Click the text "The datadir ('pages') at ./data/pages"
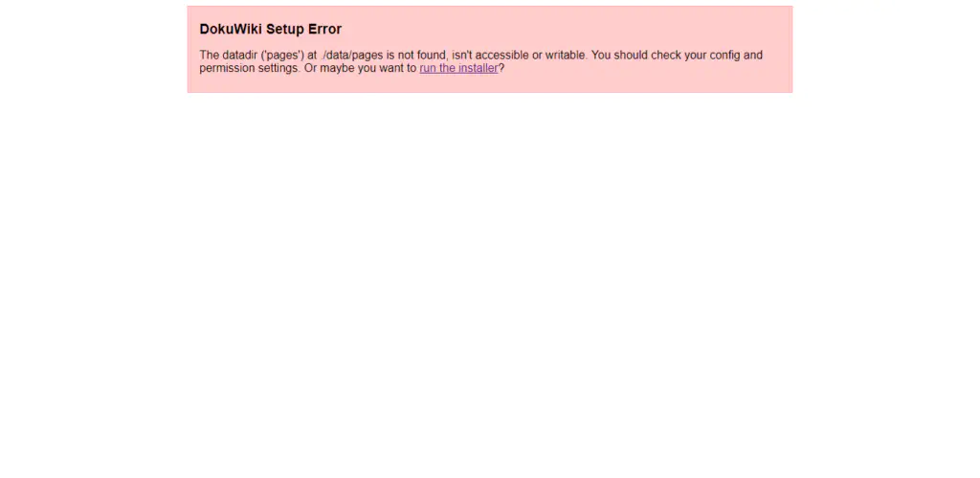 (291, 55)
